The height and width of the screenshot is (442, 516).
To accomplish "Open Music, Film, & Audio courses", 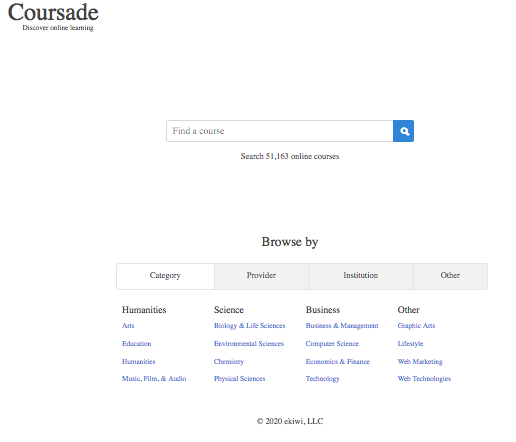I will pos(154,379).
